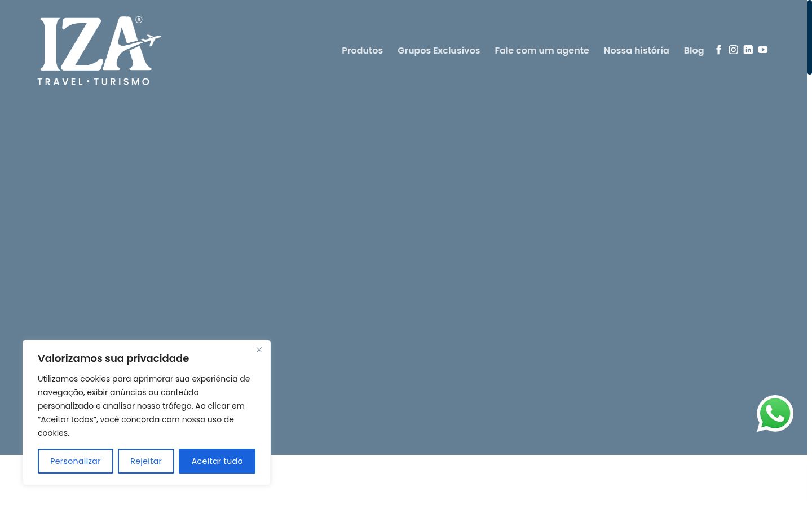Click the page vertical scrollbar thumb
This screenshot has height=508, width=812.
pyautogui.click(x=810, y=37)
